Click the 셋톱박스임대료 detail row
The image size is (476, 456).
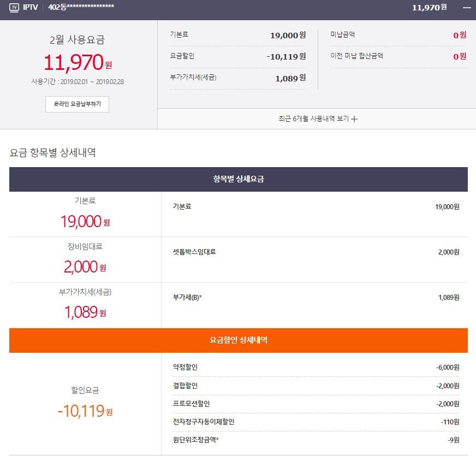click(316, 252)
